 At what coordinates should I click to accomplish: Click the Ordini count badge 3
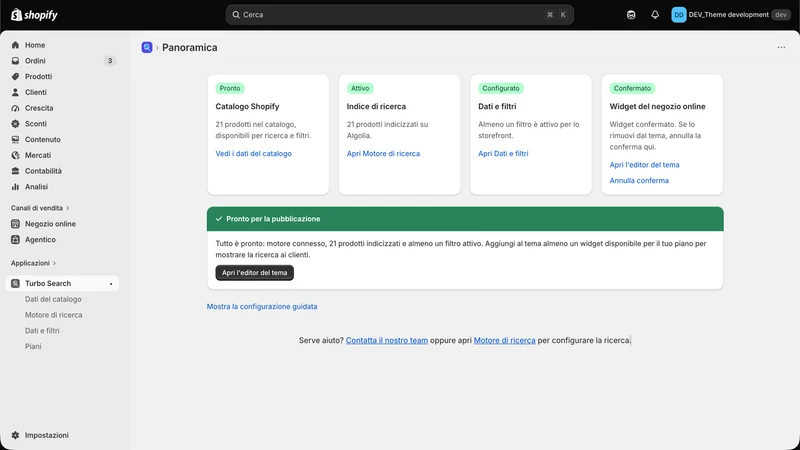110,61
